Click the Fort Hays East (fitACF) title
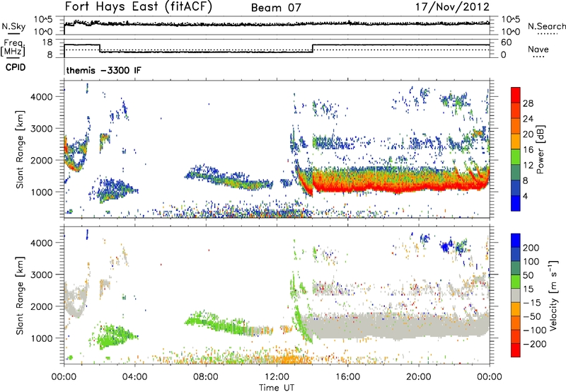 [x=139, y=6]
